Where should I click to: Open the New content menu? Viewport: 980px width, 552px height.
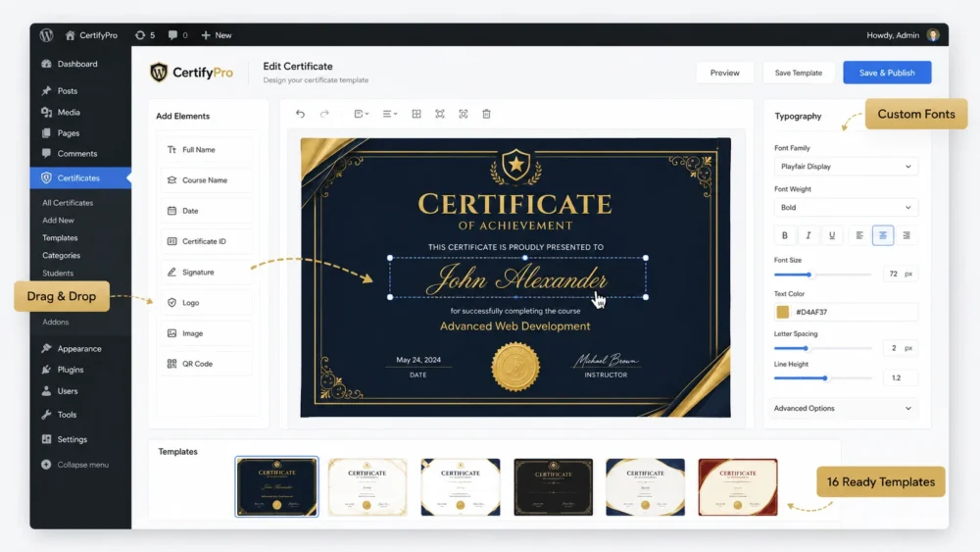point(217,35)
